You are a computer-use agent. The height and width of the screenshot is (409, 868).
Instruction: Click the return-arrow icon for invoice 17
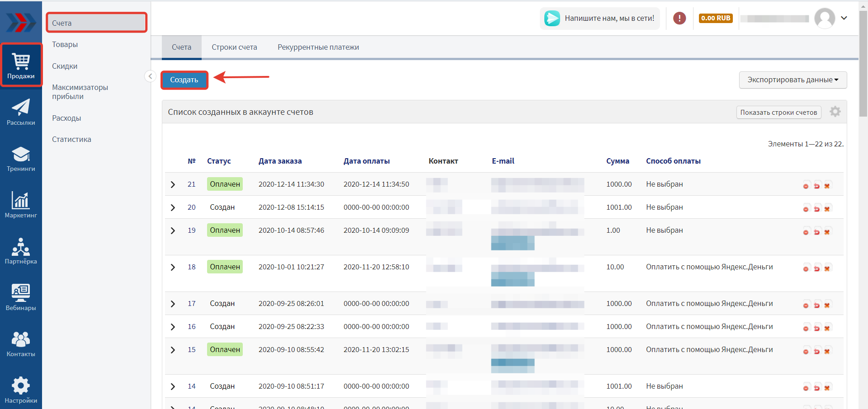tap(816, 305)
